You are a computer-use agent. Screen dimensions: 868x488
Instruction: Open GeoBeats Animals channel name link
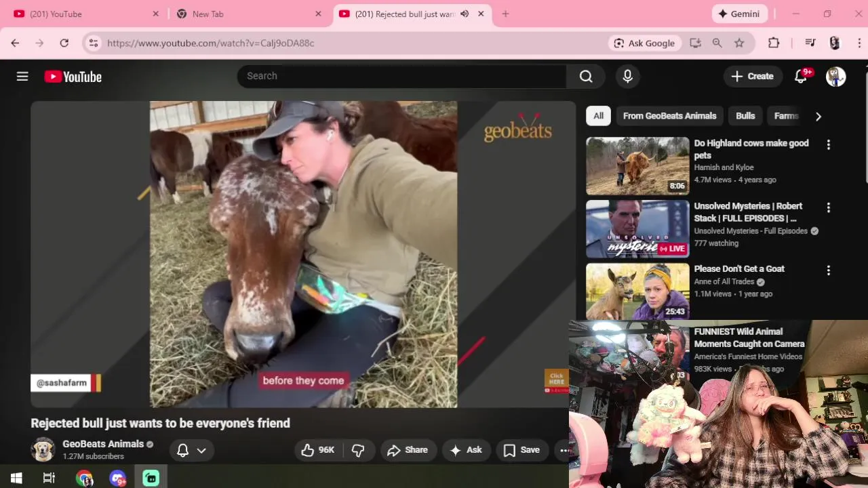[x=103, y=444]
